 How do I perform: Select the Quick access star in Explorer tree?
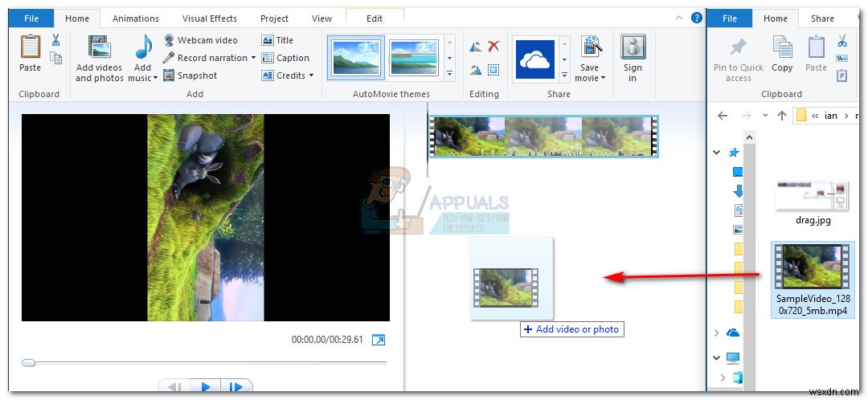[x=734, y=152]
